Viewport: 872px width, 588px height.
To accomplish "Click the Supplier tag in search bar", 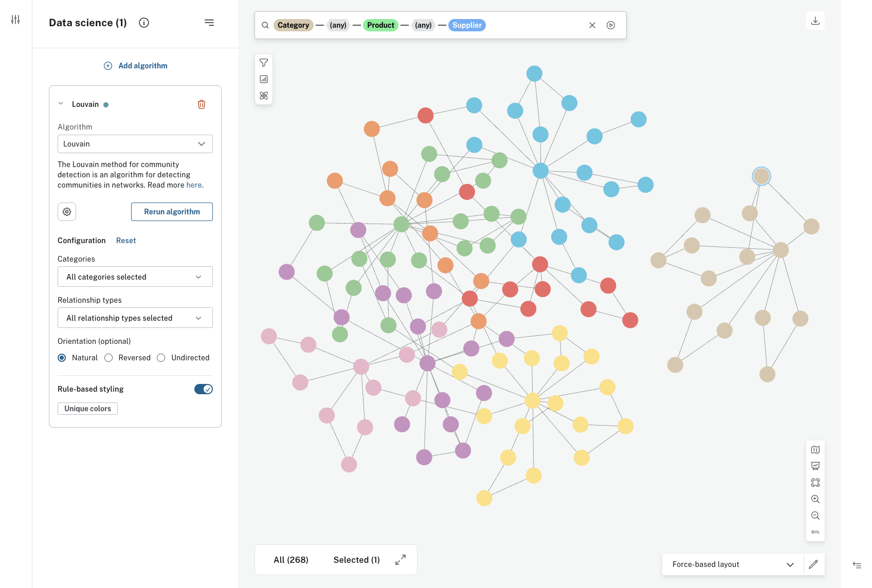I will point(467,25).
